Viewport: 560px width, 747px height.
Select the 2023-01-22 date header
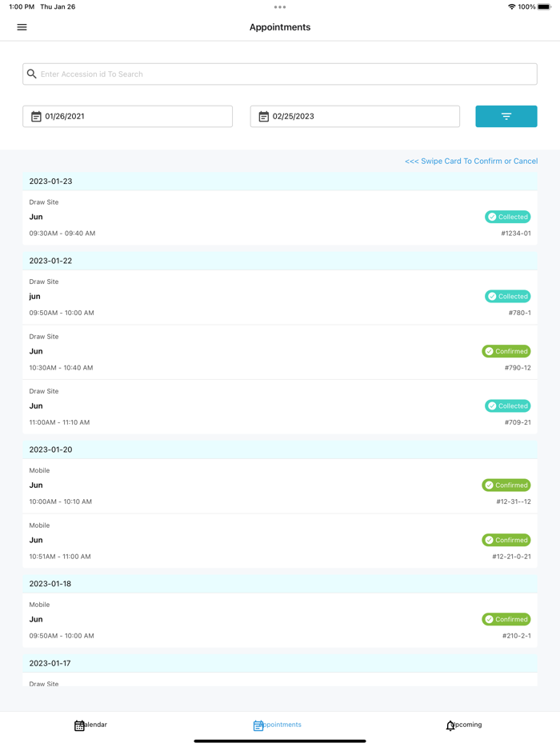pos(280,261)
